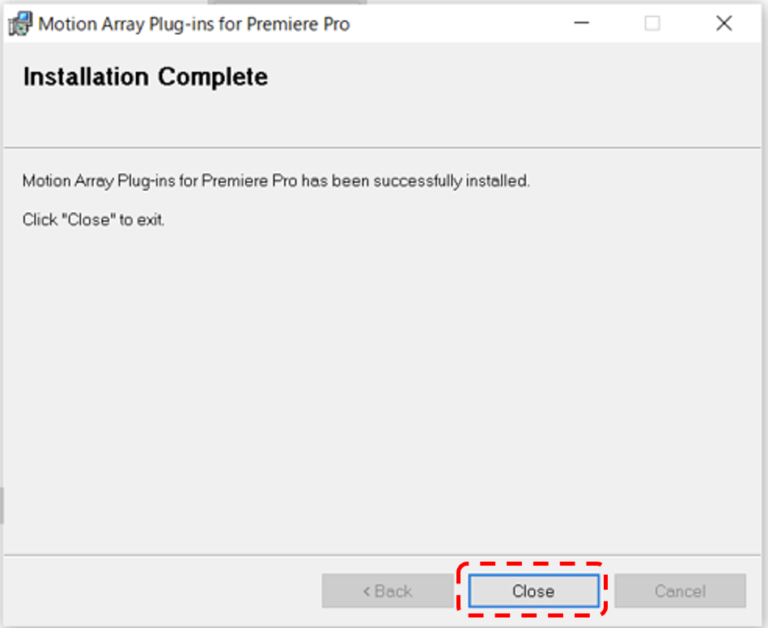Minimize the Motion Array installer window
This screenshot has width=768, height=628.
[x=581, y=23]
